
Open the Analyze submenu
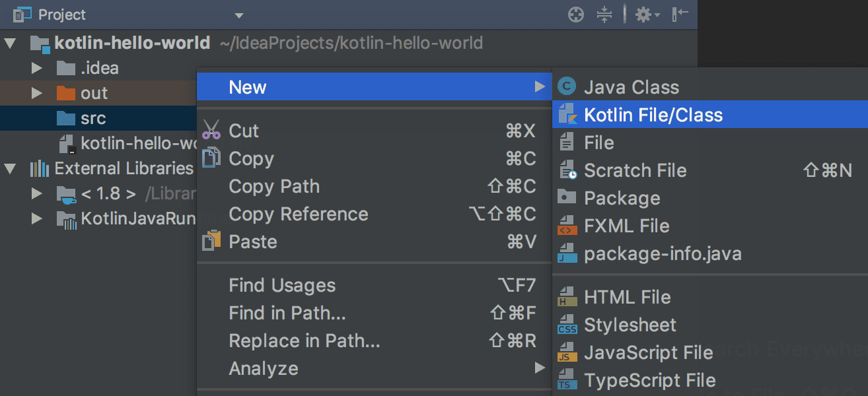(x=264, y=368)
